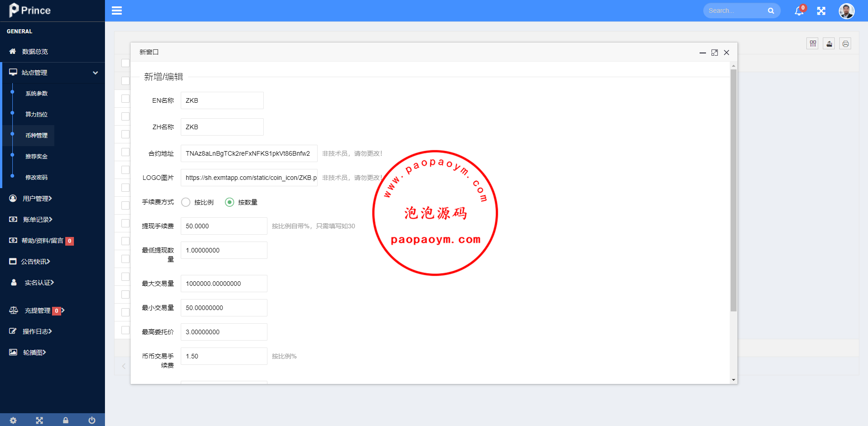This screenshot has height=426, width=868.
Task: Click the 合约地址 input field
Action: [x=249, y=153]
